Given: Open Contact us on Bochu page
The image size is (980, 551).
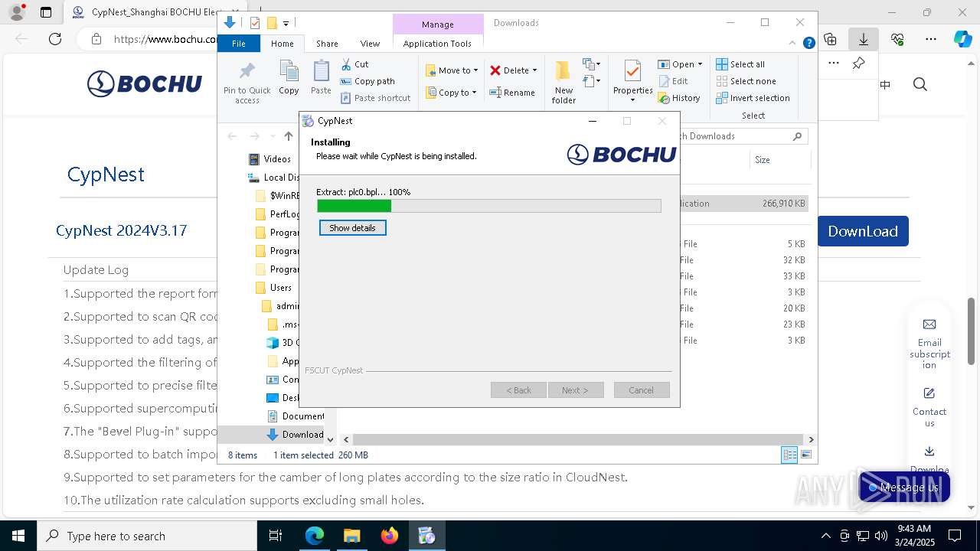Looking at the screenshot, I should pos(929,407).
